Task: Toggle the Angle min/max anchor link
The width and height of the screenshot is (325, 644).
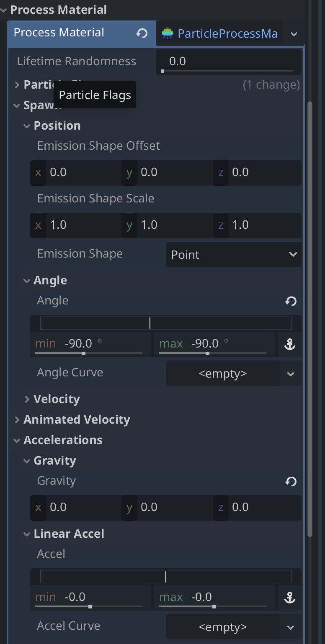Action: pyautogui.click(x=290, y=344)
